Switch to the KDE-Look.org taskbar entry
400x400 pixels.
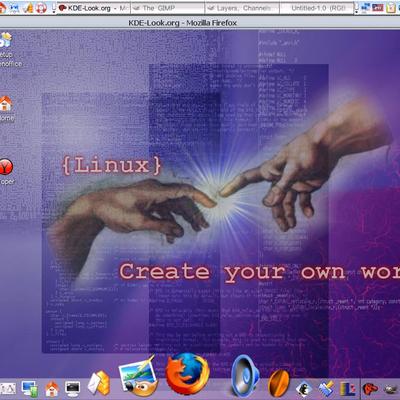click(94, 8)
